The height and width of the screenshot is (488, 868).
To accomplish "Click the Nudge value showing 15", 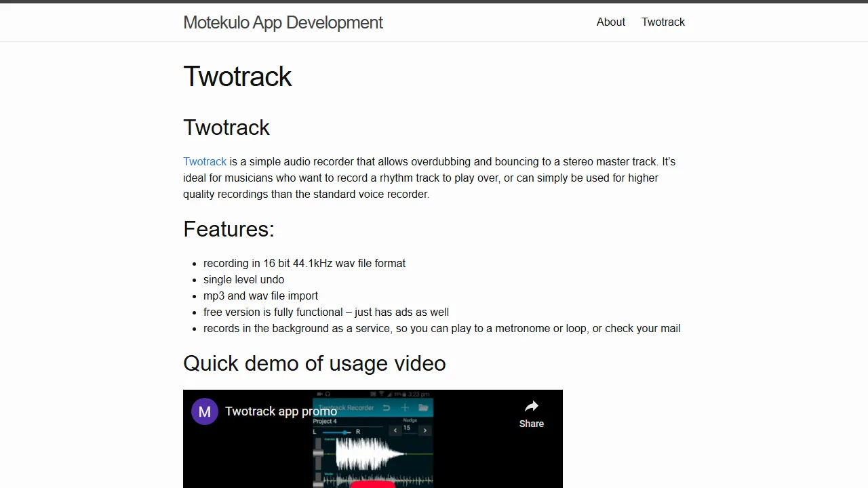I will tap(408, 427).
